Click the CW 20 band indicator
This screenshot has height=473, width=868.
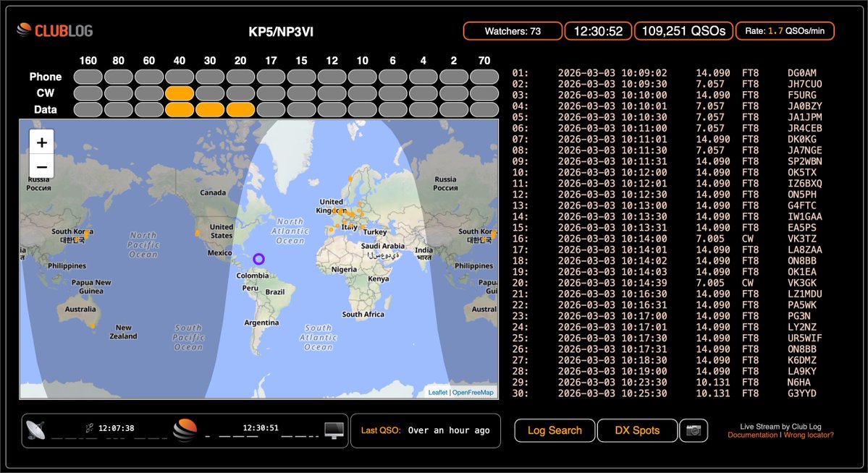[x=240, y=93]
